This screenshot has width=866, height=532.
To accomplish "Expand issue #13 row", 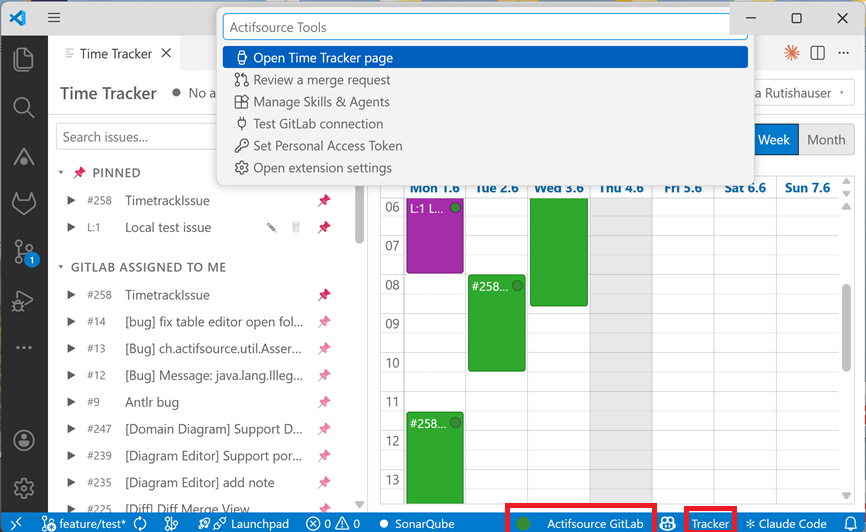I will click(x=71, y=349).
